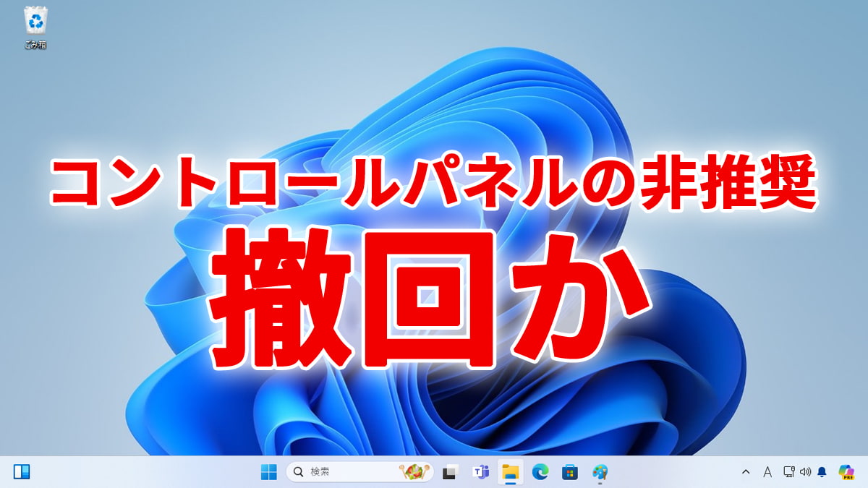Open the Widgets panel from the taskbar
The image size is (868, 488).
(22, 472)
